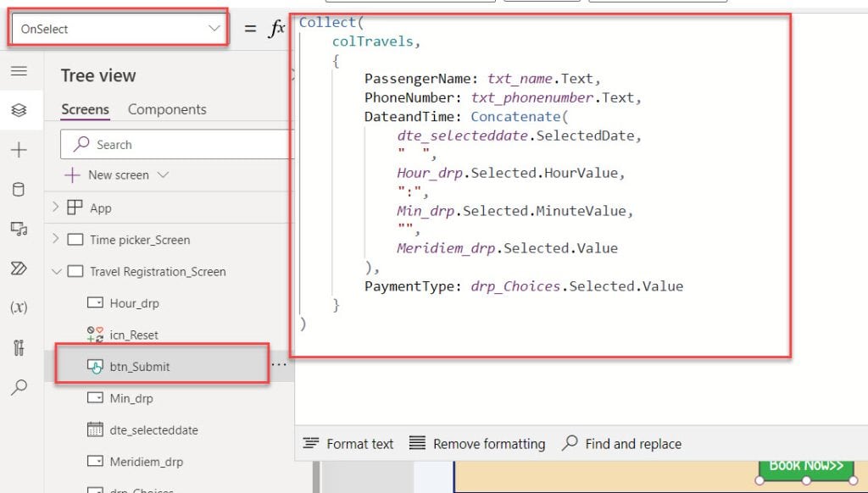
Task: Select Time picker_Screen label in tree
Action: click(140, 240)
